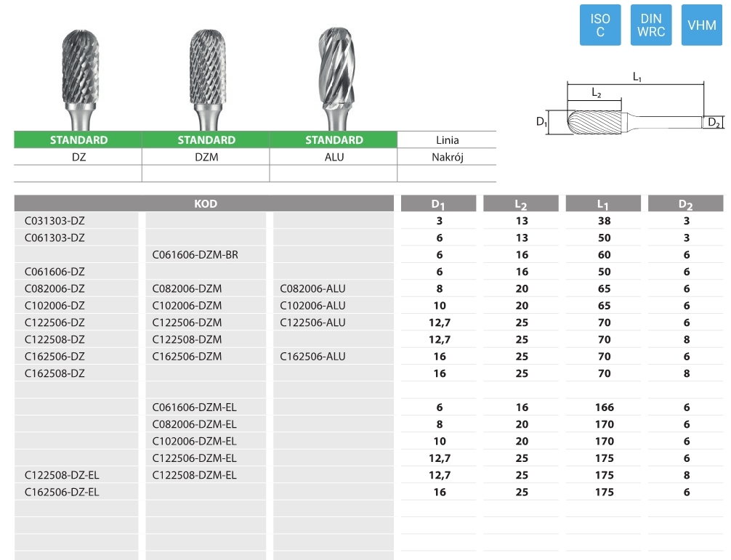
Task: Click the STANDARD header above DZ
Action: coord(78,140)
